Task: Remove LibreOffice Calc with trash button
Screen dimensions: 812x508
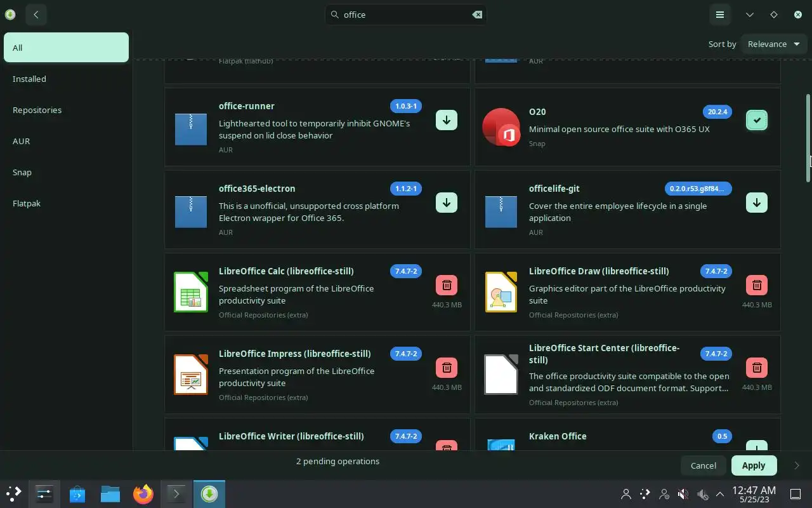Action: 447,285
